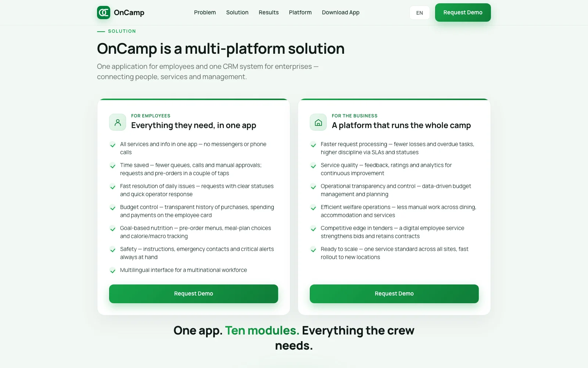Click text 'Efficient welfare operations'
The width and height of the screenshot is (588, 368).
[398, 211]
